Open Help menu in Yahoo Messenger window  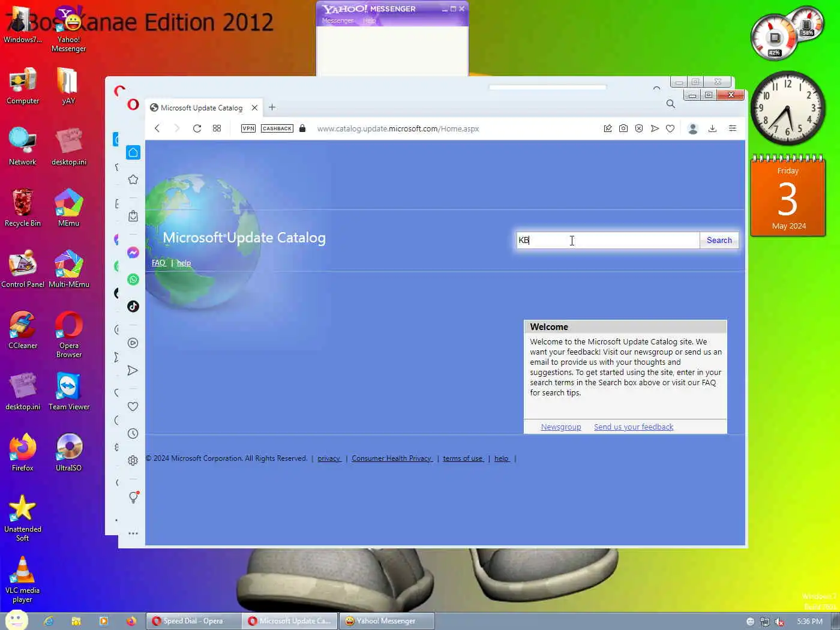pos(369,20)
